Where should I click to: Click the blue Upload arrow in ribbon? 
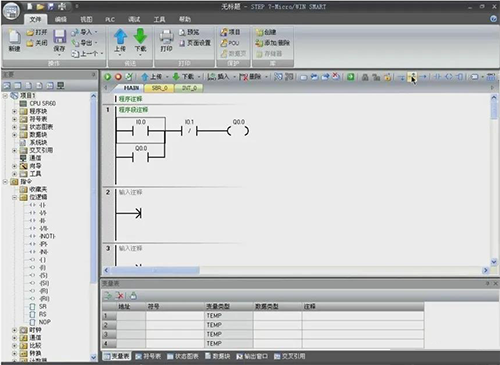tap(120, 36)
